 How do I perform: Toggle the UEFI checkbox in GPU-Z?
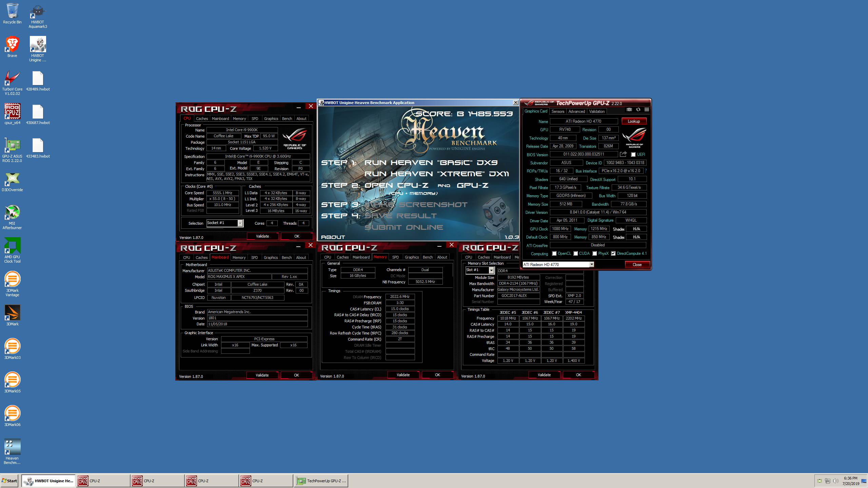[x=633, y=154]
